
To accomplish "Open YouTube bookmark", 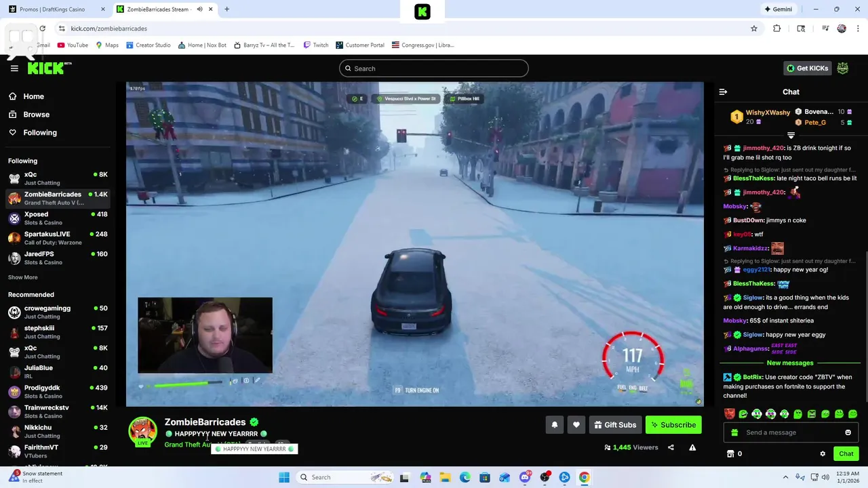I will [73, 45].
